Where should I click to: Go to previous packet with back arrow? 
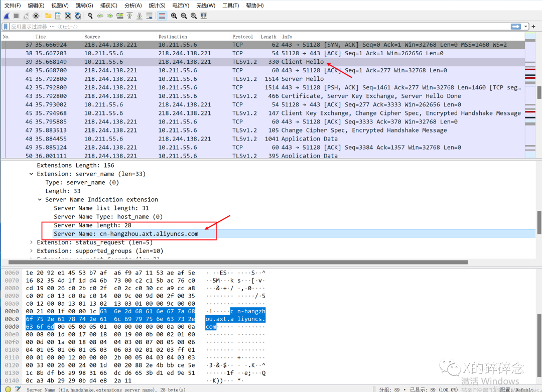pyautogui.click(x=100, y=16)
